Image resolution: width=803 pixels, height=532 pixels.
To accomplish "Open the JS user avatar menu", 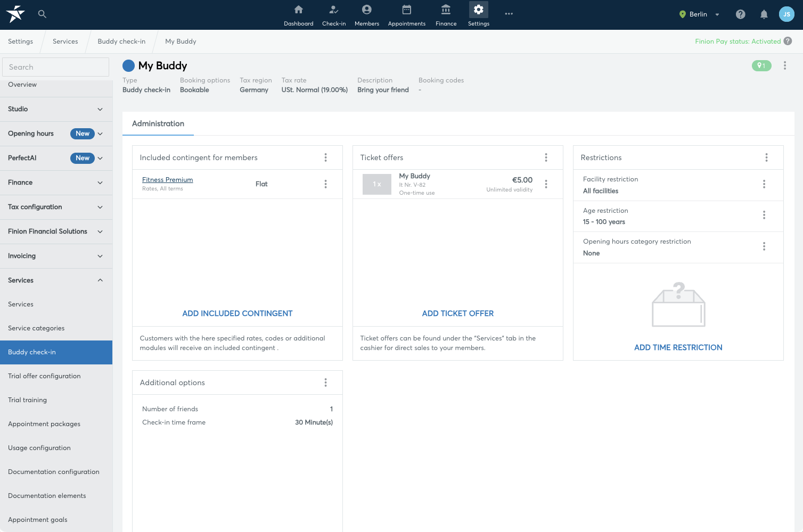I will coord(786,14).
